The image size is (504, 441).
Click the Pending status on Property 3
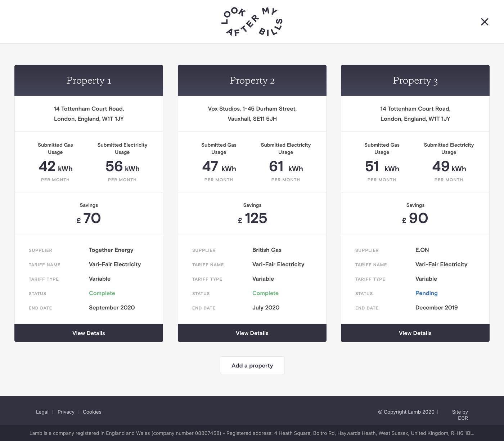click(x=426, y=293)
